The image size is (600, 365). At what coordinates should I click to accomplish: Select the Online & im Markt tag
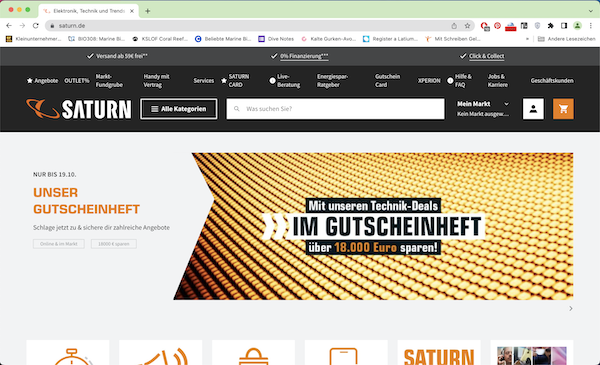click(59, 244)
